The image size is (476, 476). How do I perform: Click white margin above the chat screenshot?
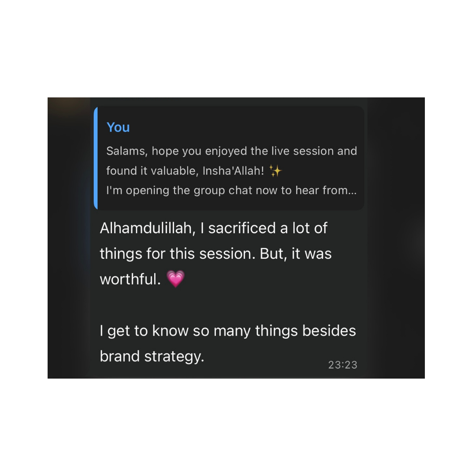[238, 48]
